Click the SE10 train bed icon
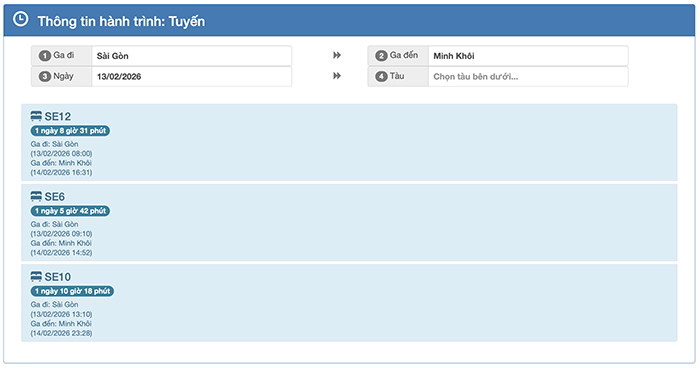700x368 pixels. [x=36, y=277]
